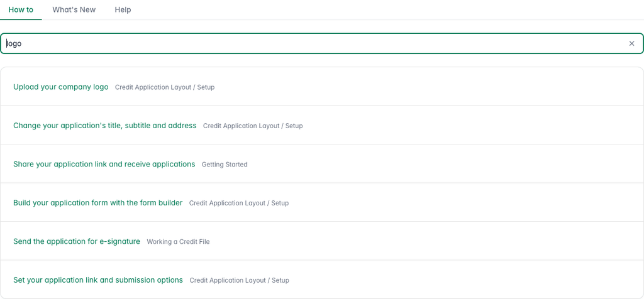Click blank space in the company logo result row
The image size is (644, 299).
[x=427, y=87]
